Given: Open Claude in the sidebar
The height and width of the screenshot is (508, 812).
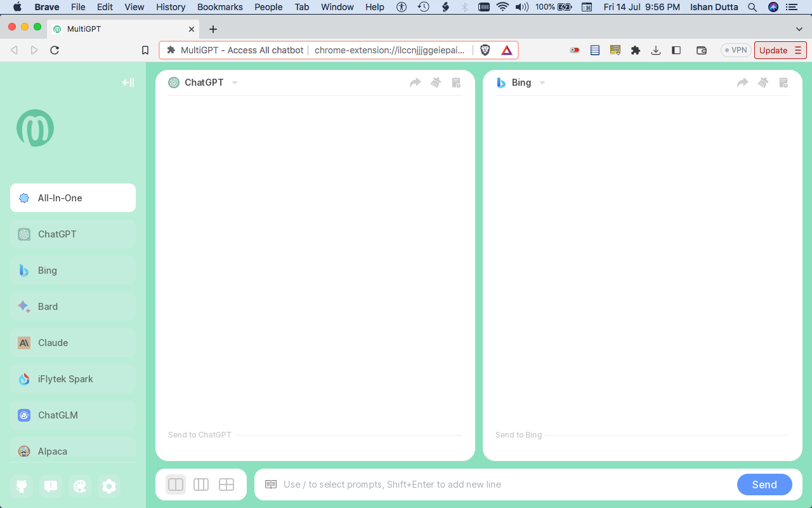Looking at the screenshot, I should (73, 343).
